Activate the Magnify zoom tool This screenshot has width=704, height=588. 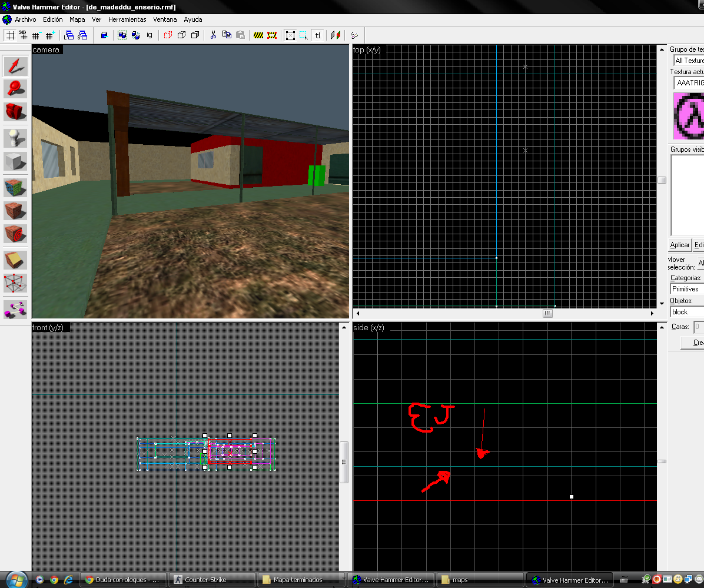[x=15, y=88]
